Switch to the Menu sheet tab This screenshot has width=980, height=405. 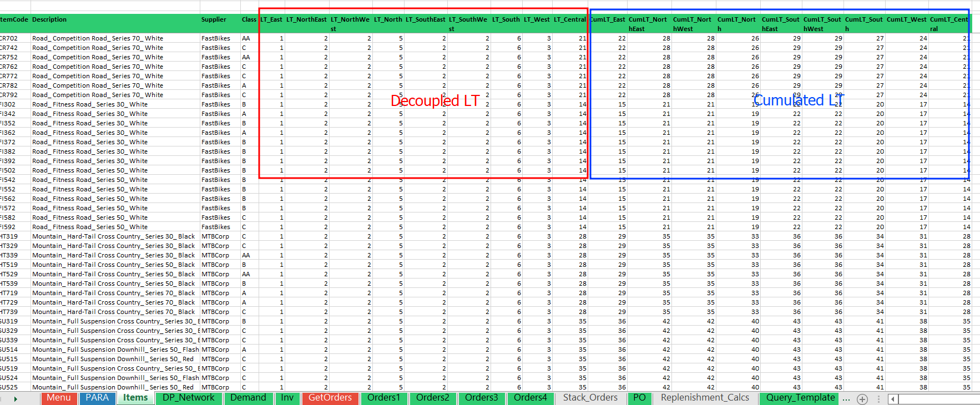tap(58, 398)
